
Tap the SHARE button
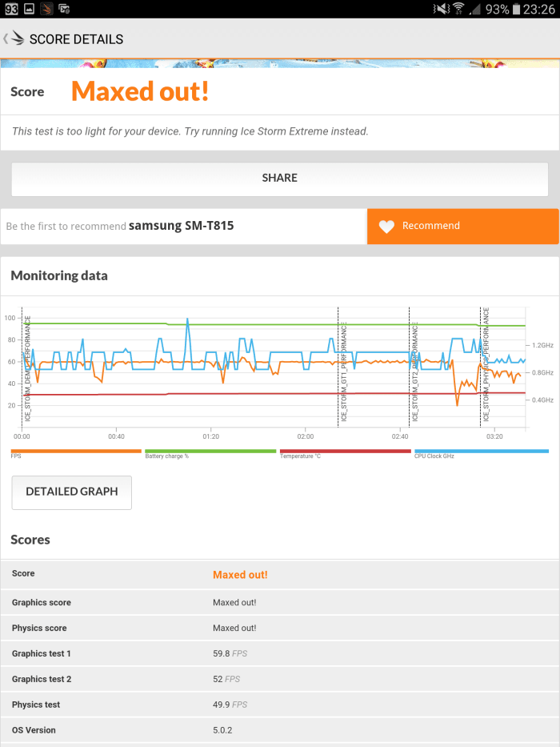279,179
